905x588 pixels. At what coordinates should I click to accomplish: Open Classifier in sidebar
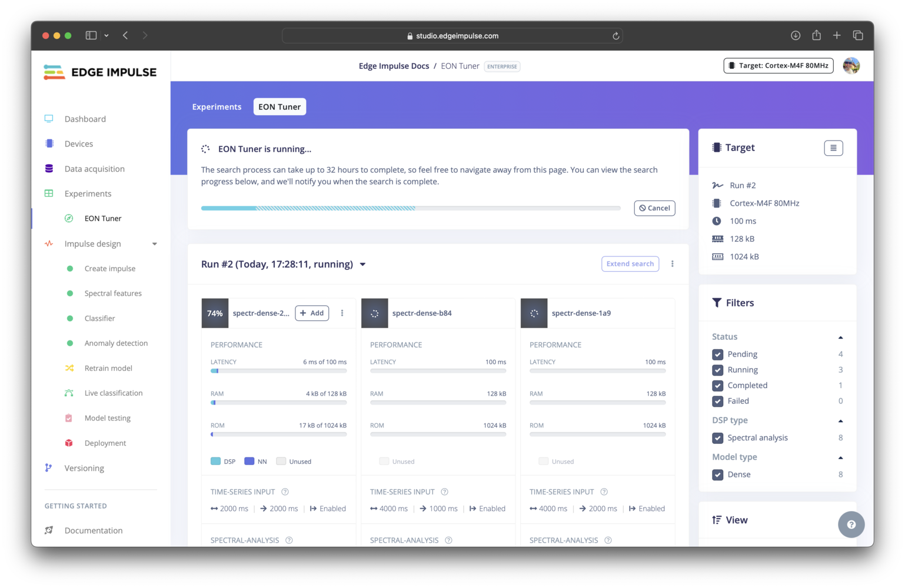tap(99, 318)
